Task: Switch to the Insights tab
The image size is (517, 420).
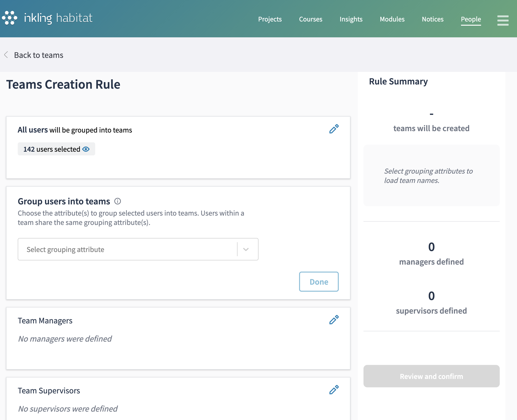Action: tap(351, 19)
